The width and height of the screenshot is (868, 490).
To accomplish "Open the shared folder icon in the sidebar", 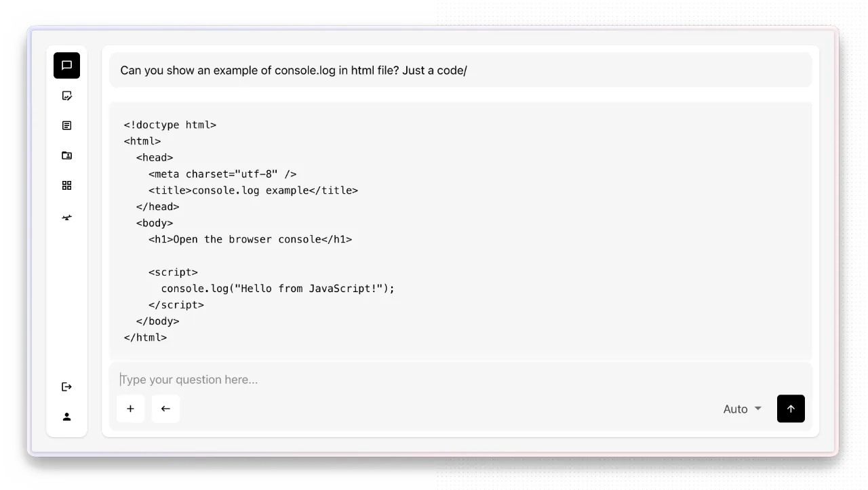I will pos(66,155).
